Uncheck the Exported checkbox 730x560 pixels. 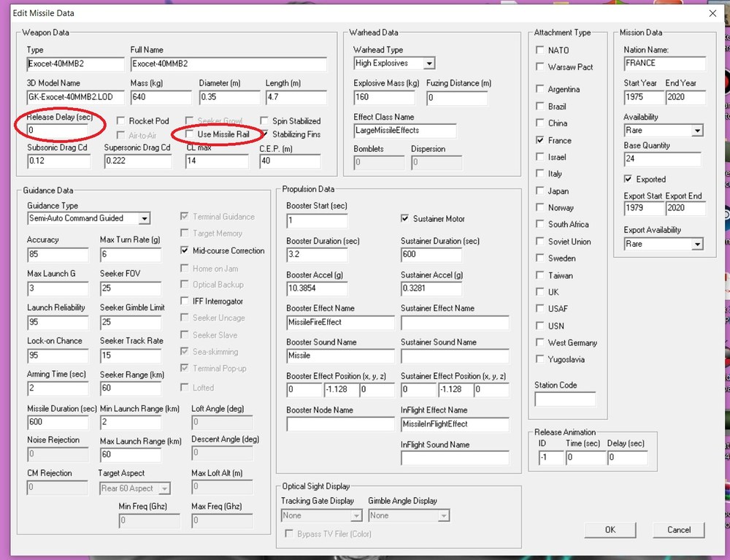[628, 179]
